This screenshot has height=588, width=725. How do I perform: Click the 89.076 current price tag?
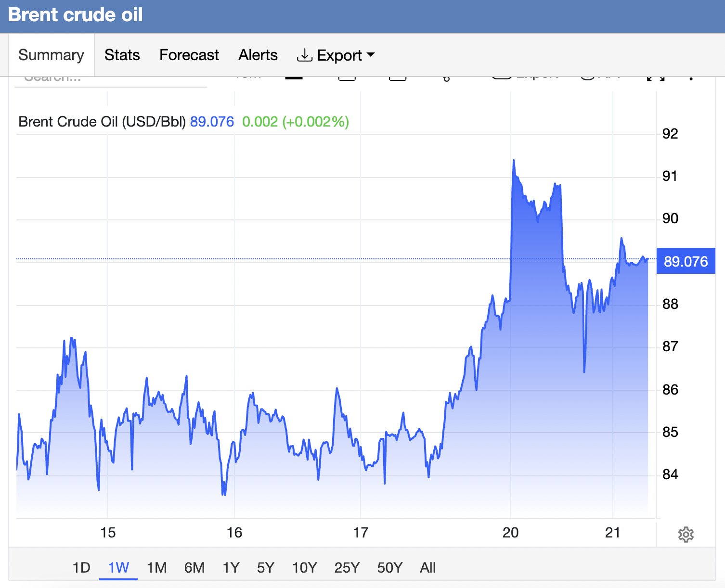pos(686,261)
